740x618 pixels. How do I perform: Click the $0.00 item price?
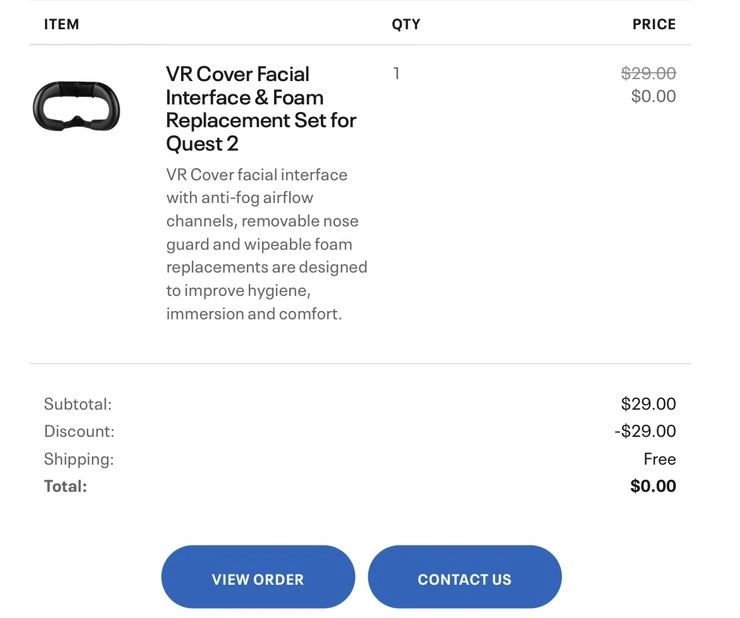[653, 96]
